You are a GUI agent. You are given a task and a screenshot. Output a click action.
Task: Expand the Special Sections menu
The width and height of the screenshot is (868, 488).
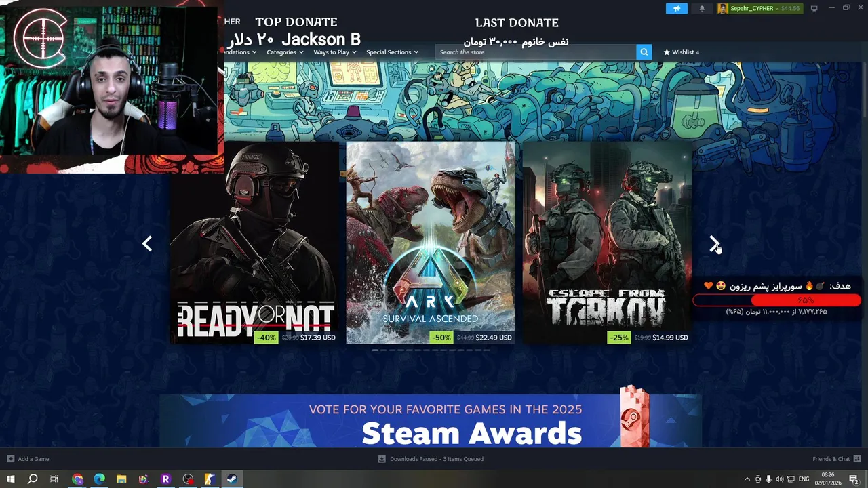392,52
